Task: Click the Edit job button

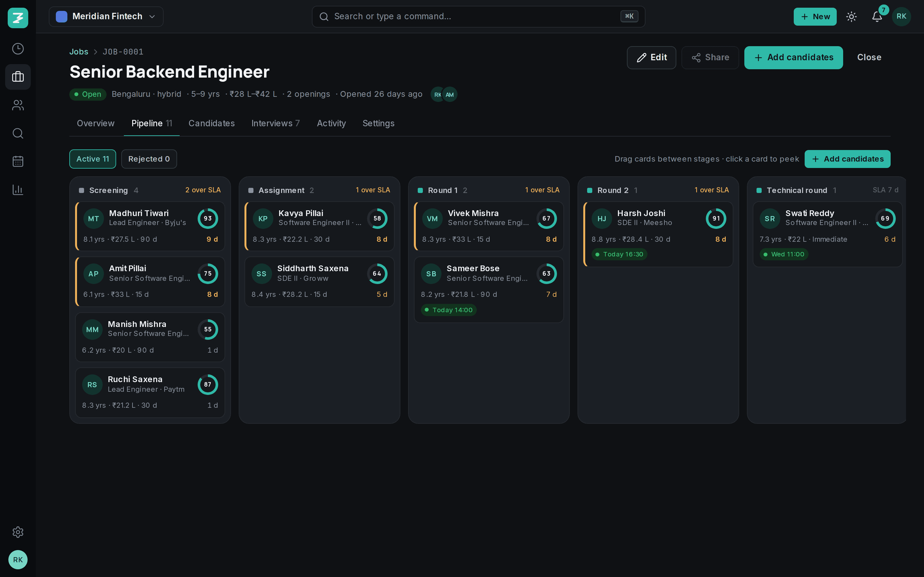Action: [x=651, y=58]
